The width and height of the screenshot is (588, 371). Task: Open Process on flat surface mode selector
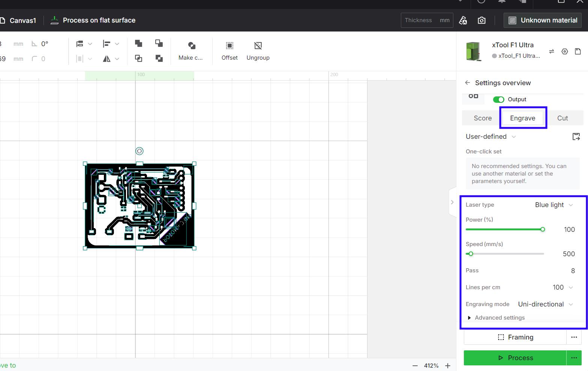pos(93,20)
